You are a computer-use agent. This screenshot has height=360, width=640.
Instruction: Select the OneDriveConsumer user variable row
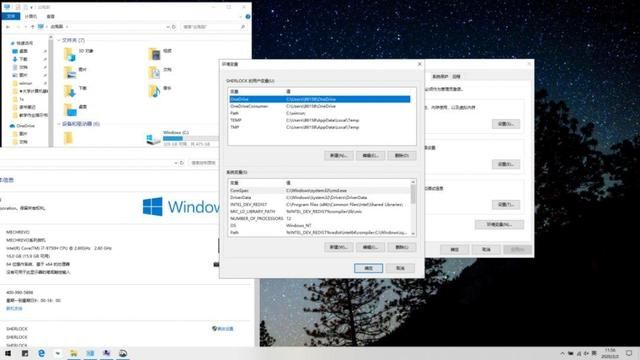[x=320, y=106]
